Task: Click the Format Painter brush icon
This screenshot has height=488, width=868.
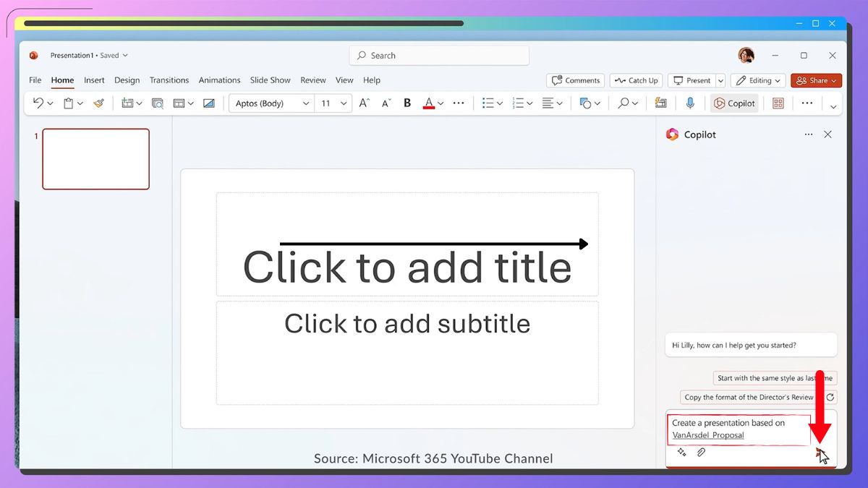Action: pos(99,103)
